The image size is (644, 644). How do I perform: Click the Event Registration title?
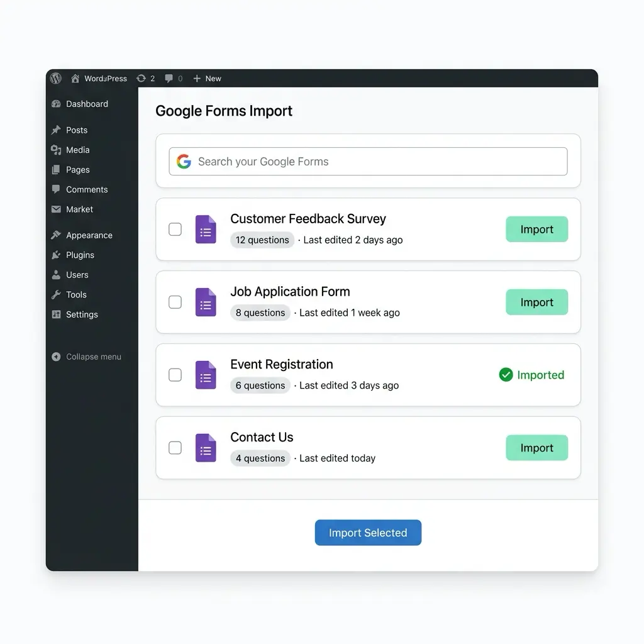(281, 364)
